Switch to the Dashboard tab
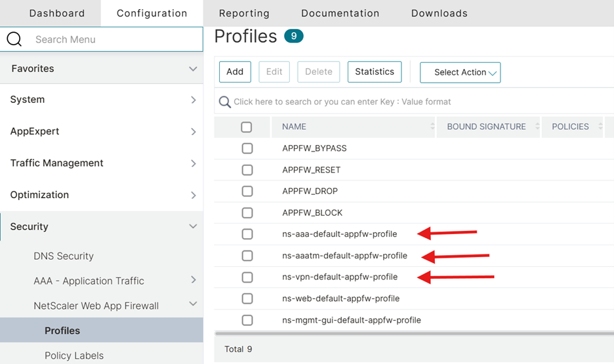The image size is (614, 364). [57, 13]
